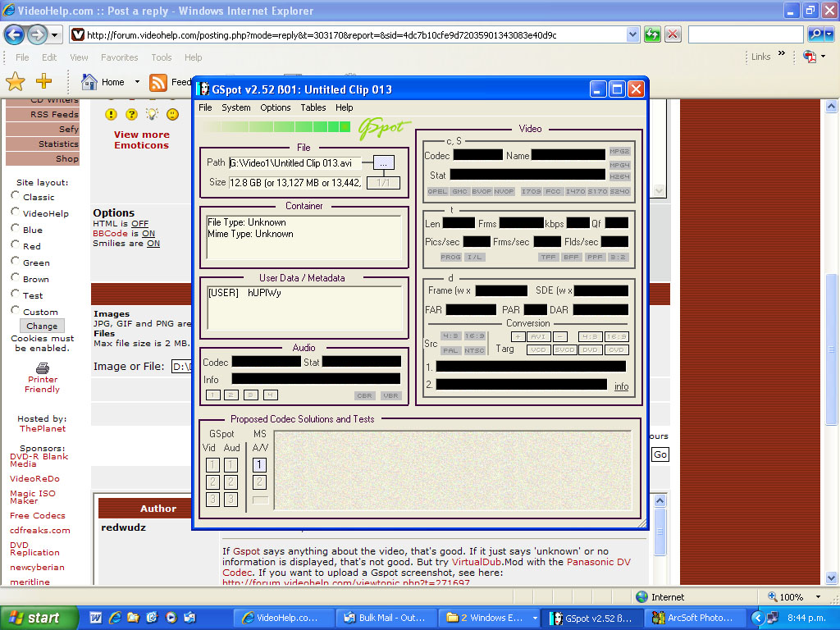Open the Printer Friendly printer icon
Viewport: 840px width, 630px height.
click(43, 368)
